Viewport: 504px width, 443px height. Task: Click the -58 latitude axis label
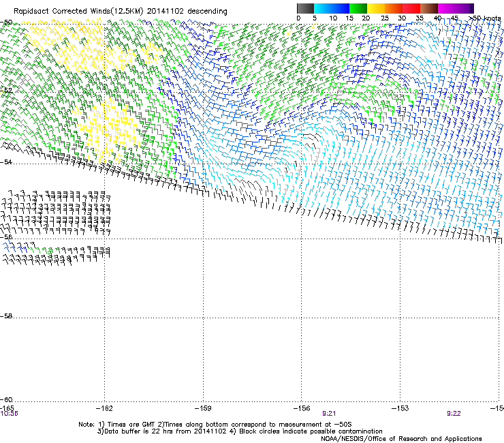coord(6,316)
